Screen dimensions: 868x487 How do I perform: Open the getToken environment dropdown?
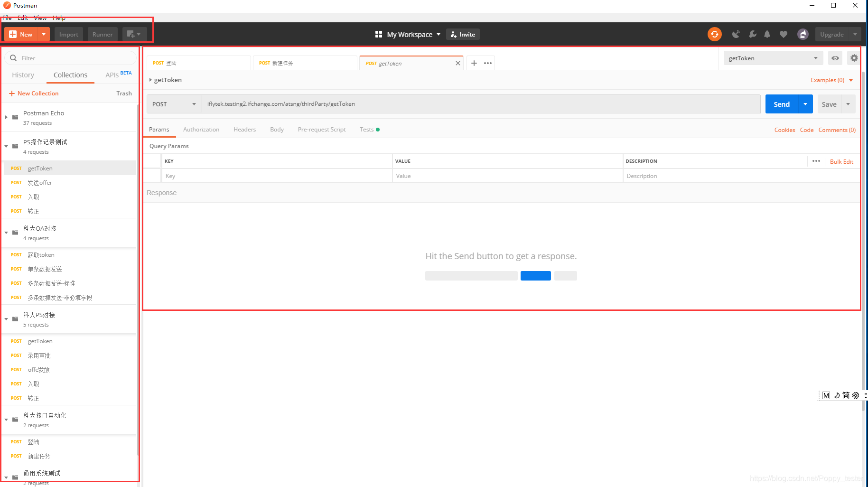point(774,58)
